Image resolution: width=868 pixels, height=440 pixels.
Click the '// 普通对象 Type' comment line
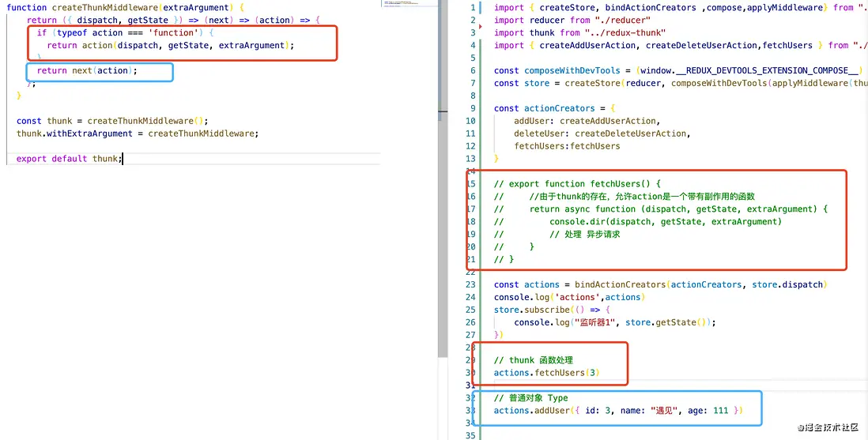click(x=531, y=398)
